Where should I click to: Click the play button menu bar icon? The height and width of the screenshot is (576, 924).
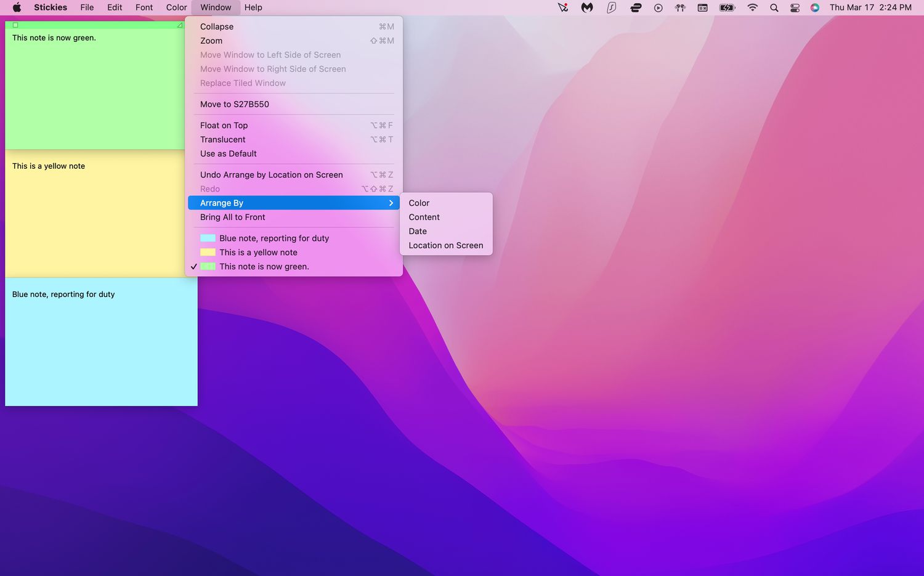coord(658,8)
